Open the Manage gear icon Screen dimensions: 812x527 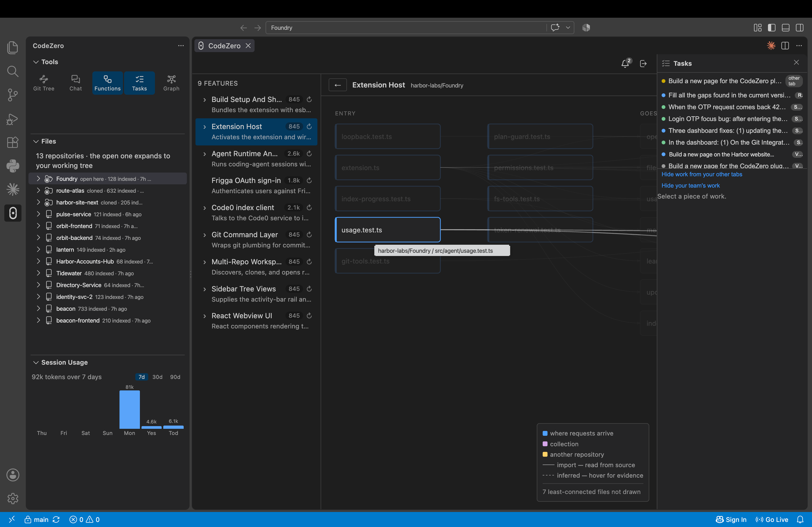tap(13, 498)
